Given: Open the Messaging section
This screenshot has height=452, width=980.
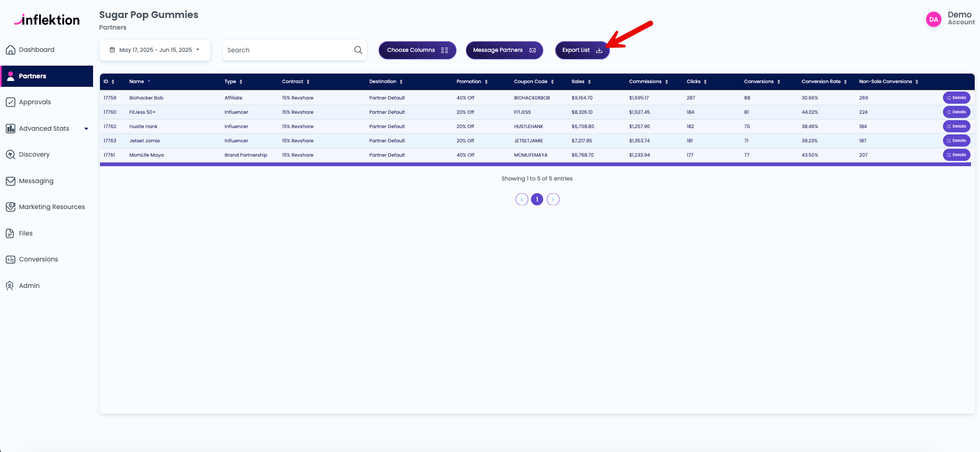Looking at the screenshot, I should pos(36,181).
